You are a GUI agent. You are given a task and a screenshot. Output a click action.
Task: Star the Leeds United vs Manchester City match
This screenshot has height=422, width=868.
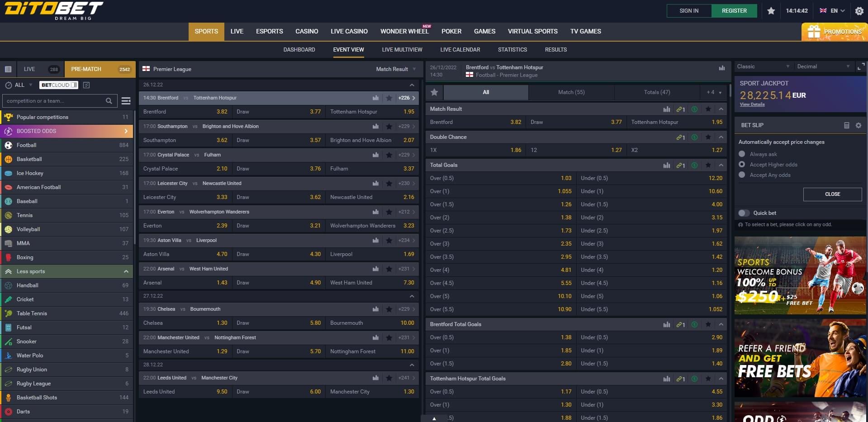pos(389,378)
